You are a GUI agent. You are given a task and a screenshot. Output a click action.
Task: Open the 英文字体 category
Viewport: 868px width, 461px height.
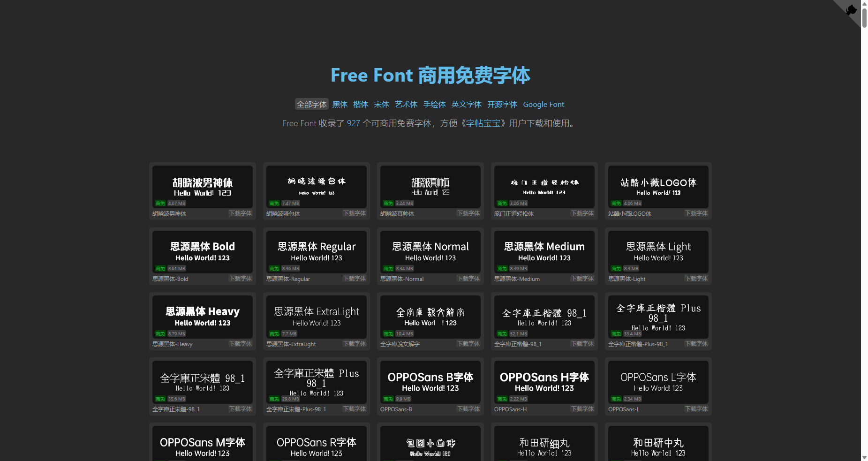[467, 104]
